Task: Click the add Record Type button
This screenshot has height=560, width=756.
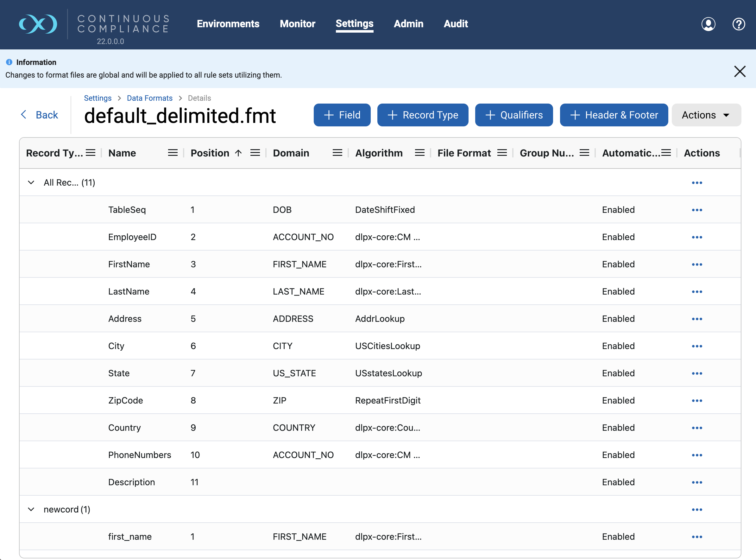Action: (423, 115)
